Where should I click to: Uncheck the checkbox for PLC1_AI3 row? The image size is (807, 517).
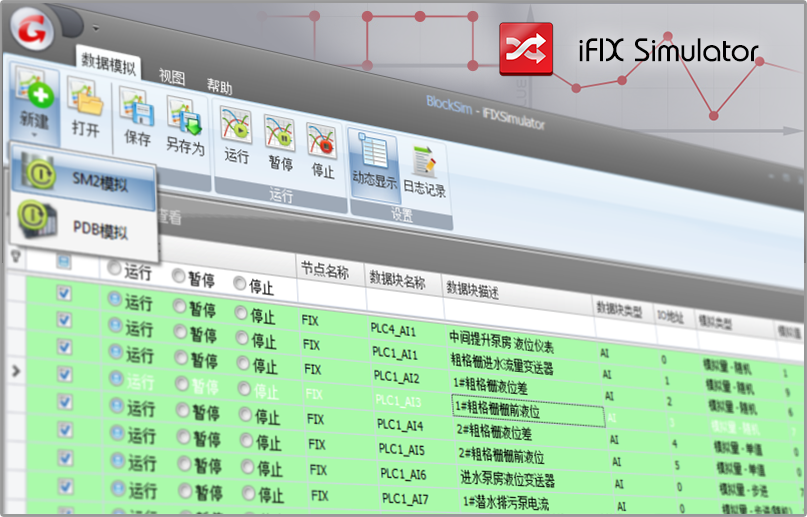tap(65, 374)
